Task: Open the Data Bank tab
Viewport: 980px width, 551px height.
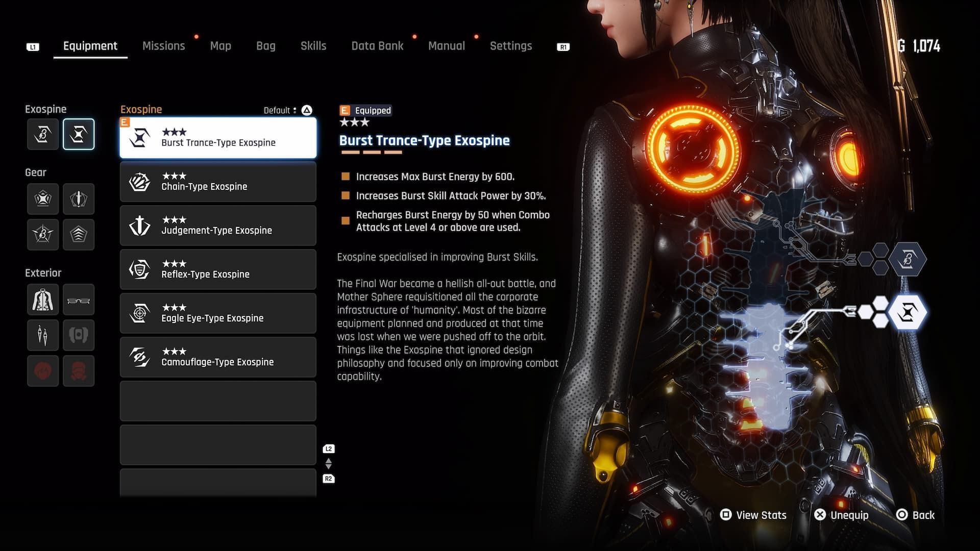Action: tap(377, 46)
